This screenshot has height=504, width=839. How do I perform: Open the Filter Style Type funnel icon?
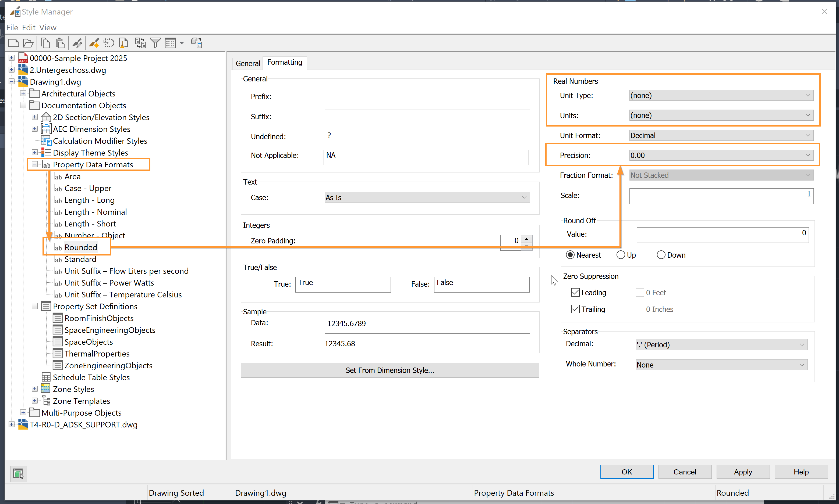coord(155,43)
